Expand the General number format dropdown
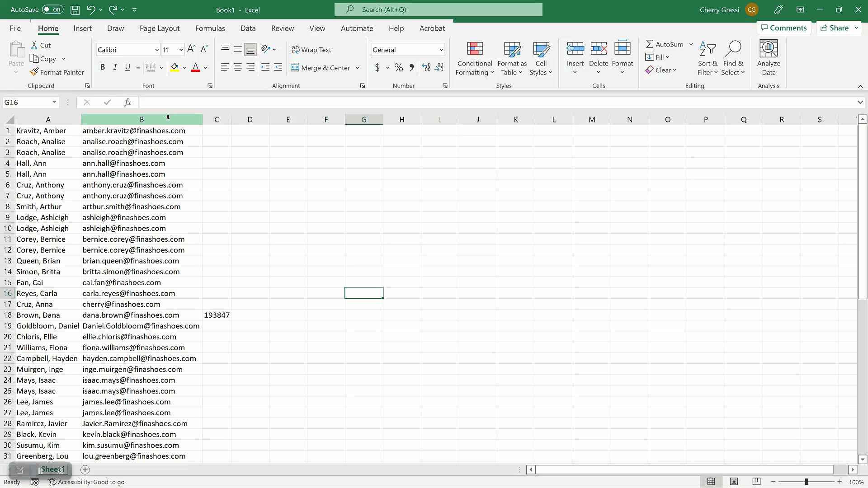This screenshot has width=868, height=488. 441,50
